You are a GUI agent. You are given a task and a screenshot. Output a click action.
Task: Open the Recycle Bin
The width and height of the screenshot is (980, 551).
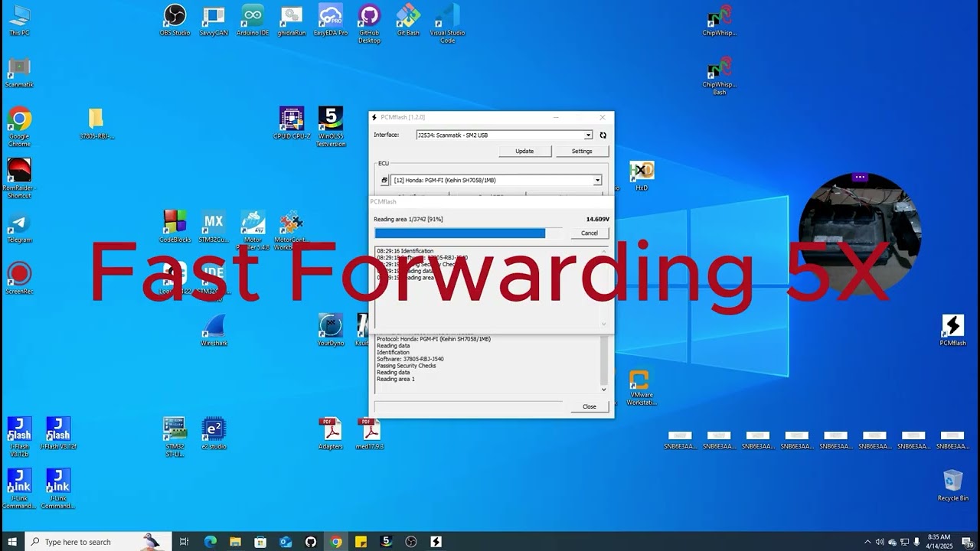click(953, 484)
